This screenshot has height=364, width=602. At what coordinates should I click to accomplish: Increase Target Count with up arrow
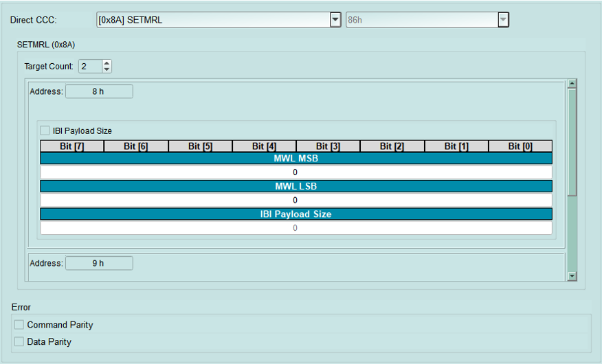click(107, 63)
